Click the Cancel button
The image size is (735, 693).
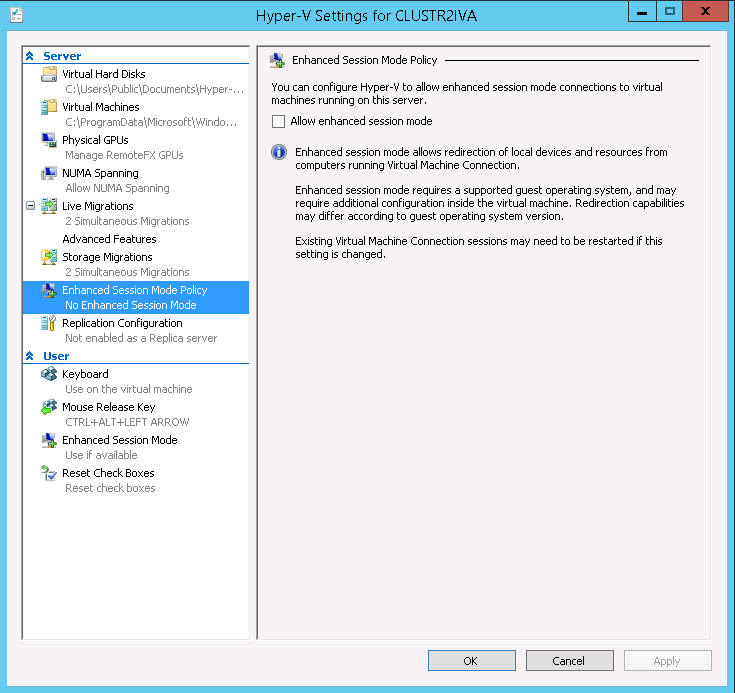click(570, 661)
